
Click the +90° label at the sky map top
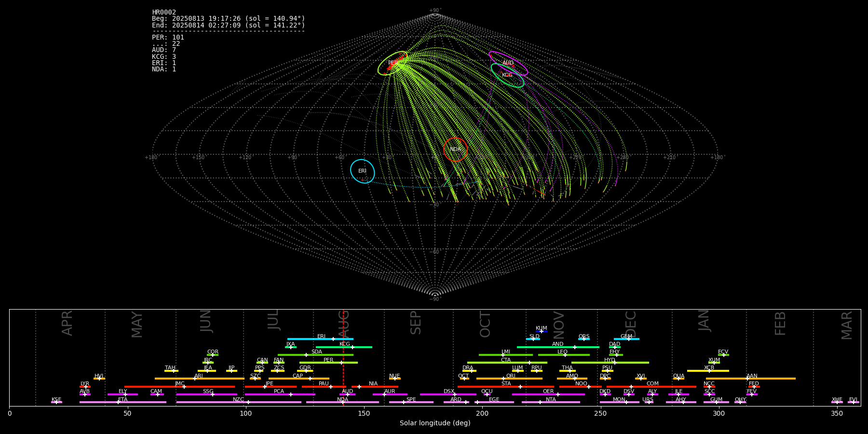(x=435, y=11)
